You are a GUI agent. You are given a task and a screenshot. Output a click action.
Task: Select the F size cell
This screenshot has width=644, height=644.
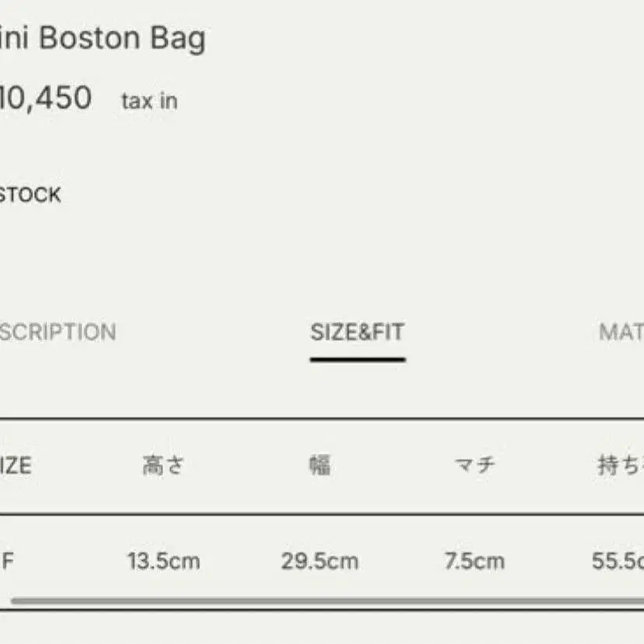pyautogui.click(x=8, y=561)
